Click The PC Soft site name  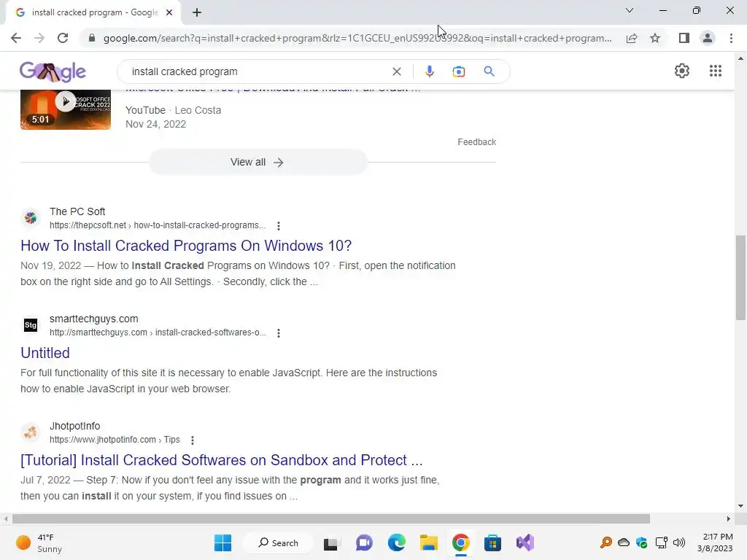[77, 211]
